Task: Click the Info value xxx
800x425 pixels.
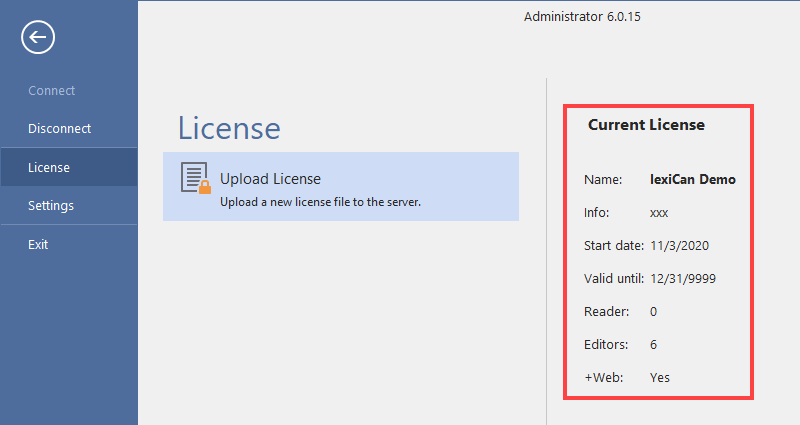Action: pyautogui.click(x=659, y=213)
